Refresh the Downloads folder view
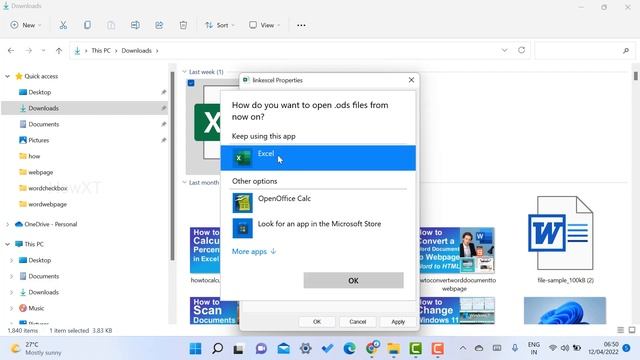640x360 pixels. [521, 50]
